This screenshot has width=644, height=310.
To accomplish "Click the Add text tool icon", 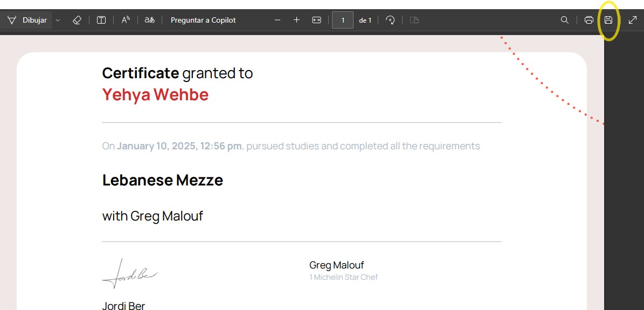I will point(101,20).
